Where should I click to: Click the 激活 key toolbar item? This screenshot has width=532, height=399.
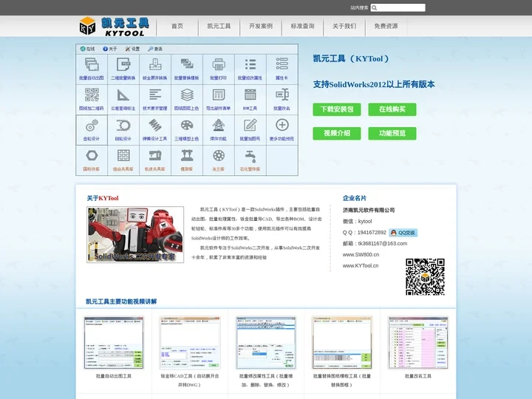tap(155, 49)
